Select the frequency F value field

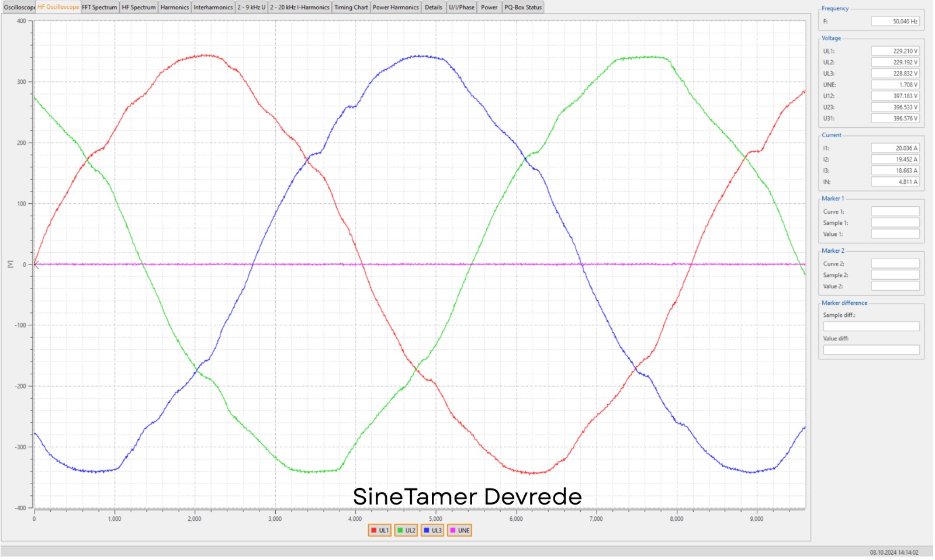tap(895, 22)
